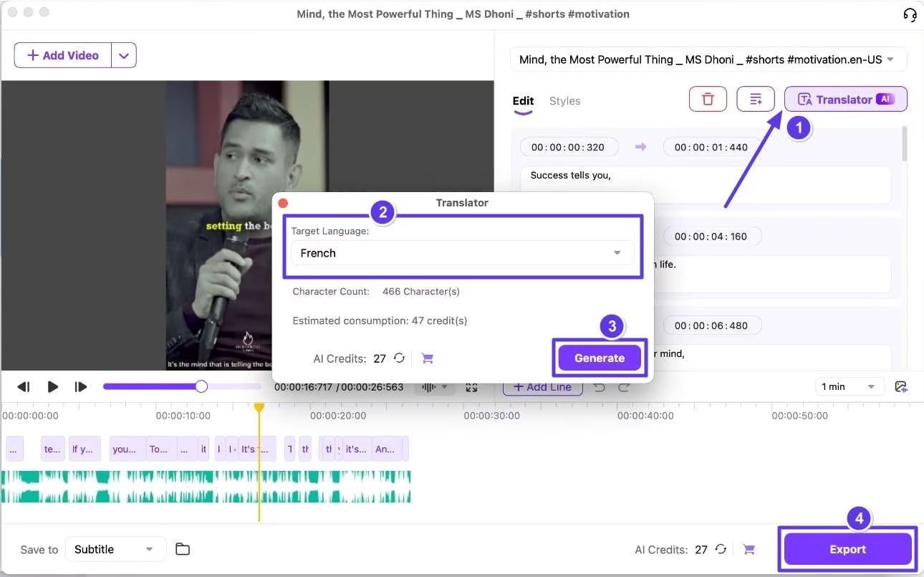
Task: Edit the end time 00:00:06:480
Action: pos(711,325)
